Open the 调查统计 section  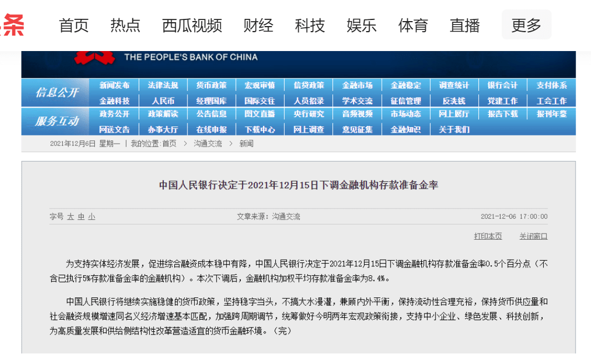click(x=454, y=85)
